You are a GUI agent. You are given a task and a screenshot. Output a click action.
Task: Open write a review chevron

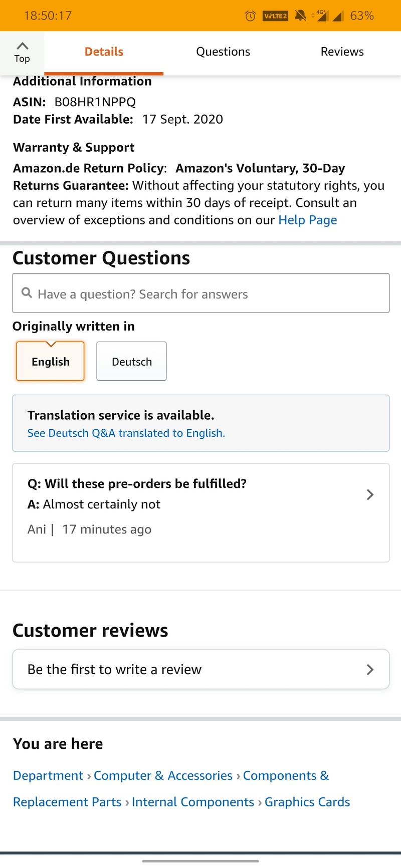pyautogui.click(x=370, y=670)
